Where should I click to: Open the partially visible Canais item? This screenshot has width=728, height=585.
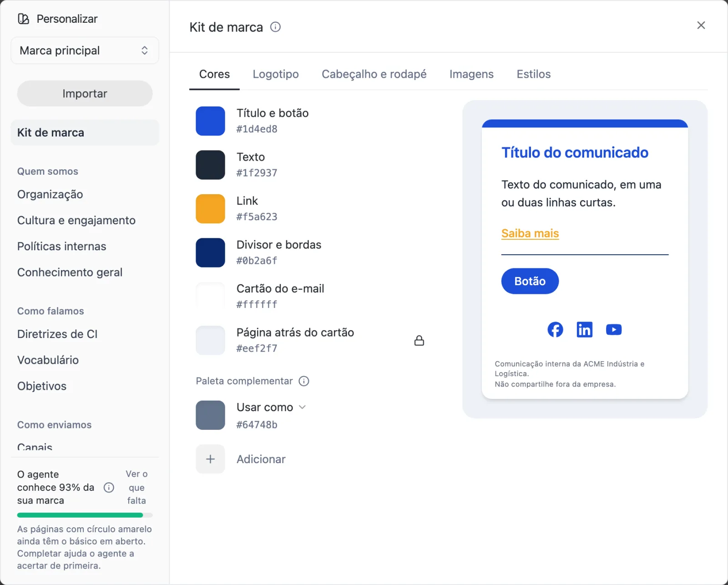tap(35, 447)
